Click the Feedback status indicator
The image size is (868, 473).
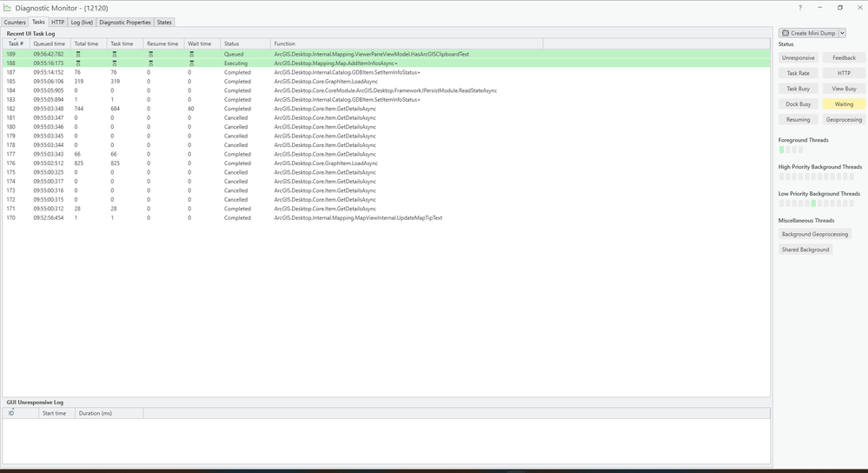(x=845, y=57)
